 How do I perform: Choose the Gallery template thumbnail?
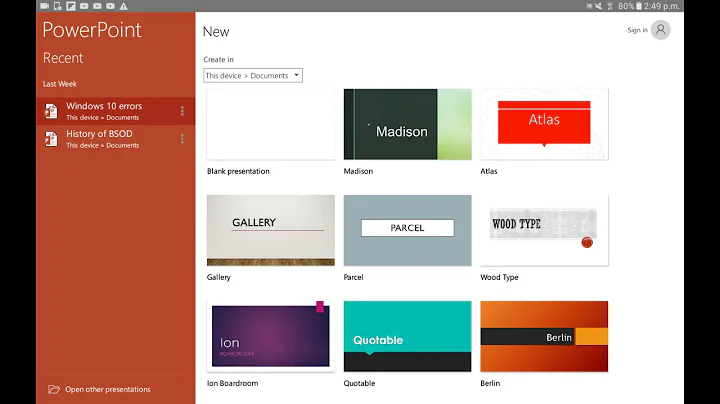click(x=271, y=230)
